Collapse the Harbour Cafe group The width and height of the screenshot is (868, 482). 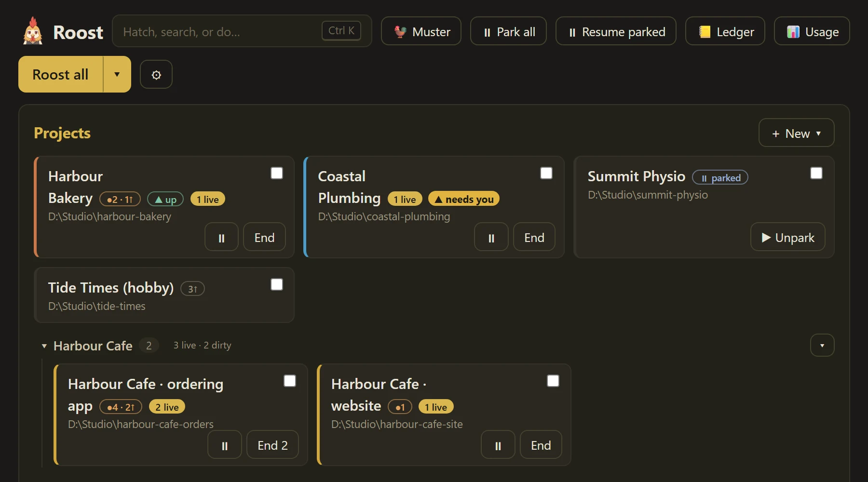point(44,346)
